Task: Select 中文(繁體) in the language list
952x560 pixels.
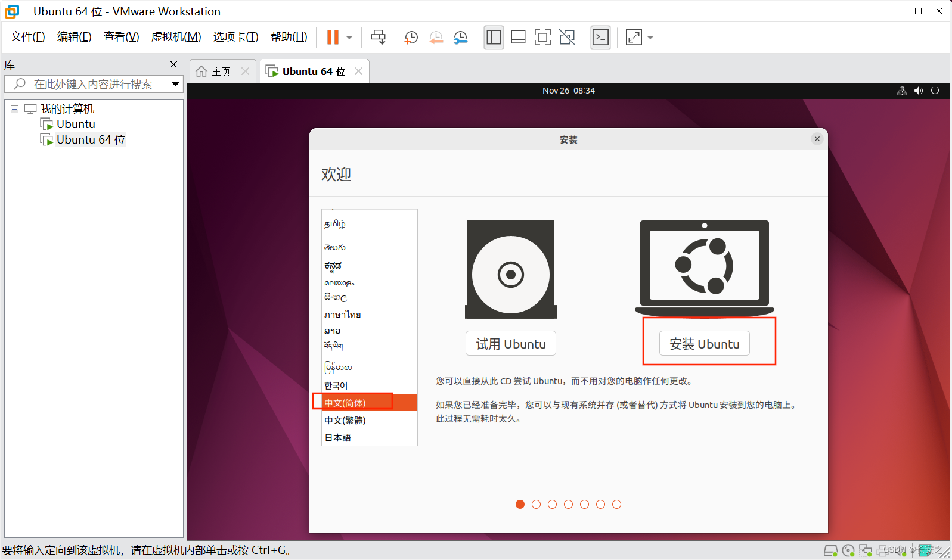Action: (x=345, y=420)
